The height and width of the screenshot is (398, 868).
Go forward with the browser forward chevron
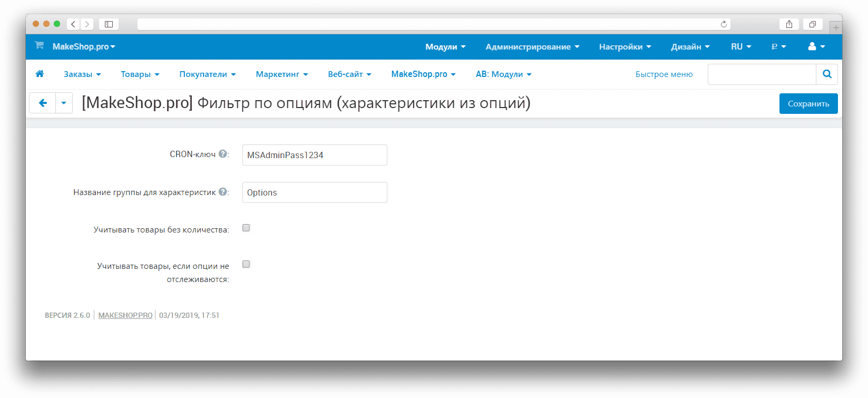coord(87,24)
